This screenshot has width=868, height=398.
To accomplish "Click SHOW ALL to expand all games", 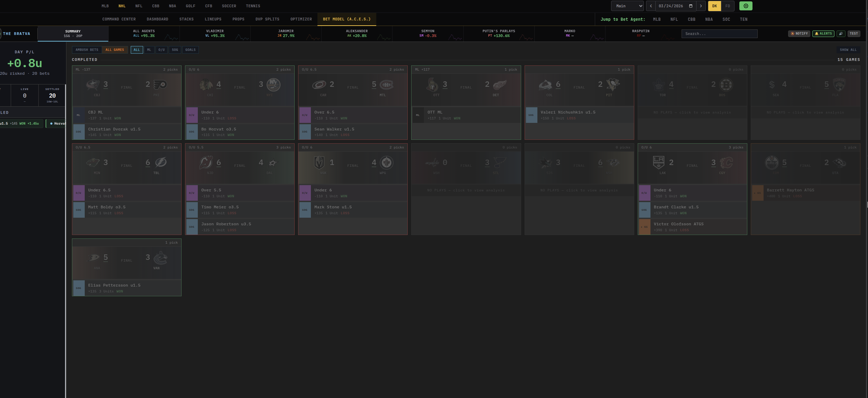I will (848, 49).
